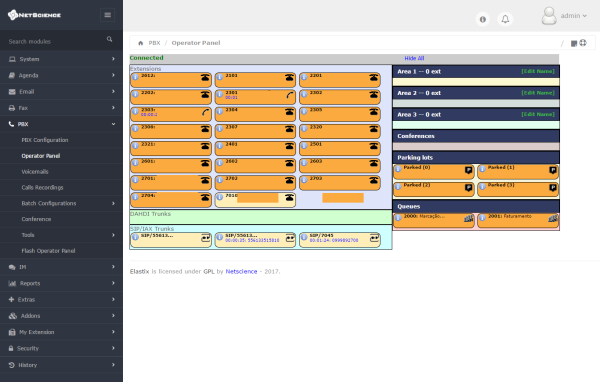The width and height of the screenshot is (600, 382).
Task: Click the header info circle icon
Action: tap(483, 19)
